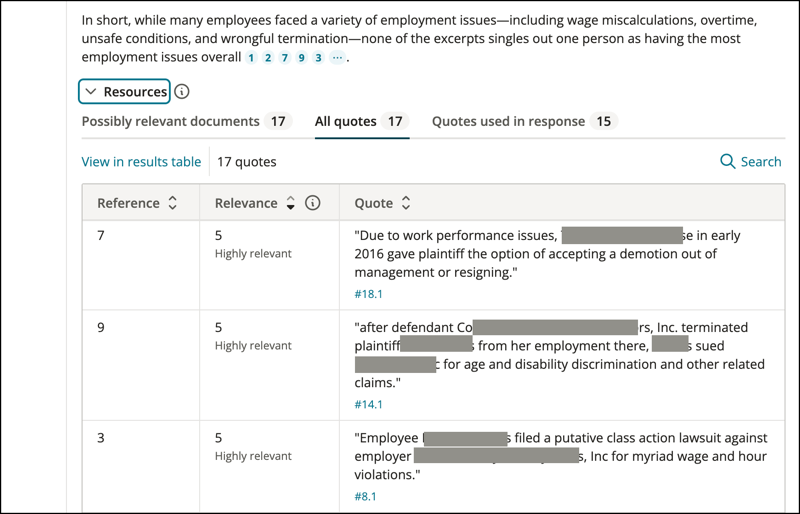Switch to Possibly relevant documents tab
Viewport: 800px width, 514px height.
(187, 121)
